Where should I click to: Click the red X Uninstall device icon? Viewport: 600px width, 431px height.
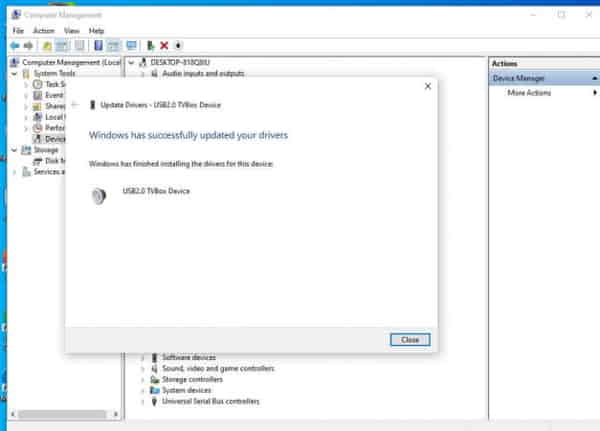(164, 46)
